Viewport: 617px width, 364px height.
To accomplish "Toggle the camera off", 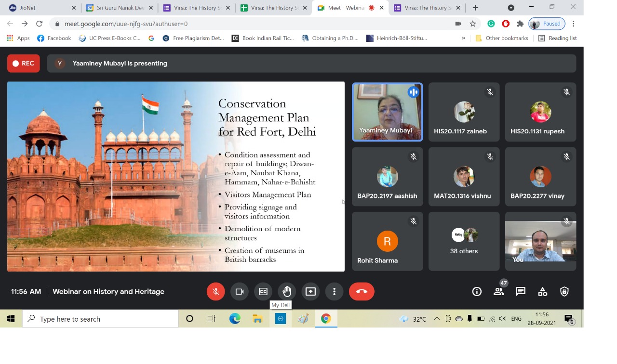I will click(x=239, y=292).
